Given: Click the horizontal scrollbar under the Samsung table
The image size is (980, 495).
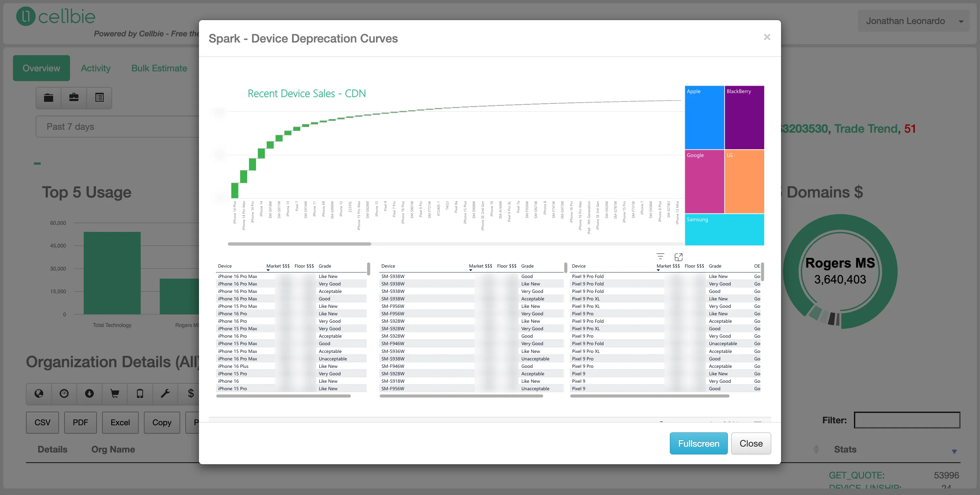Looking at the screenshot, I should click(x=461, y=396).
